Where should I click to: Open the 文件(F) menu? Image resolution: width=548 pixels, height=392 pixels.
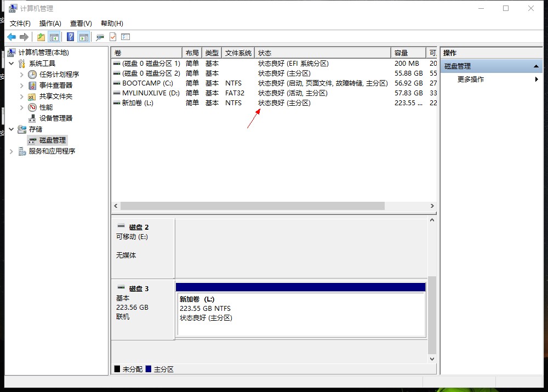[20, 24]
